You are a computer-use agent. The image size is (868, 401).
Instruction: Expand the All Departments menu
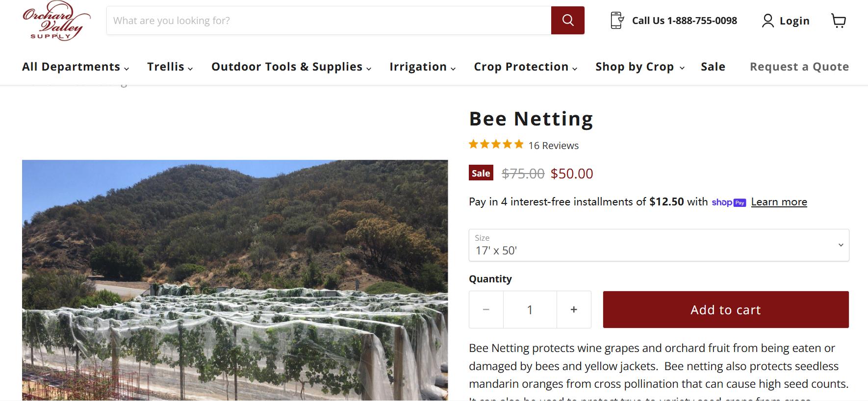pyautogui.click(x=76, y=67)
